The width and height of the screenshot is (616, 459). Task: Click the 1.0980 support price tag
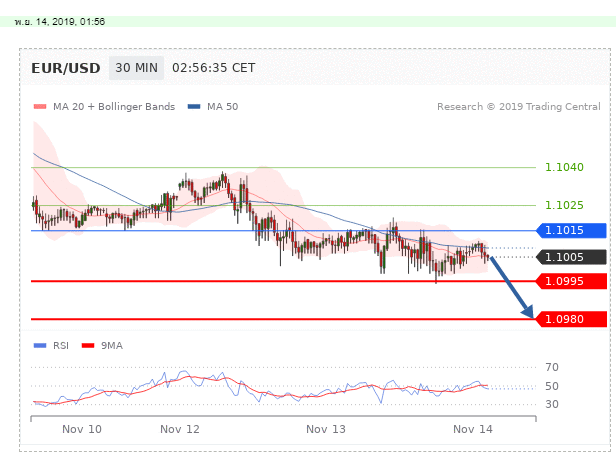tap(571, 319)
